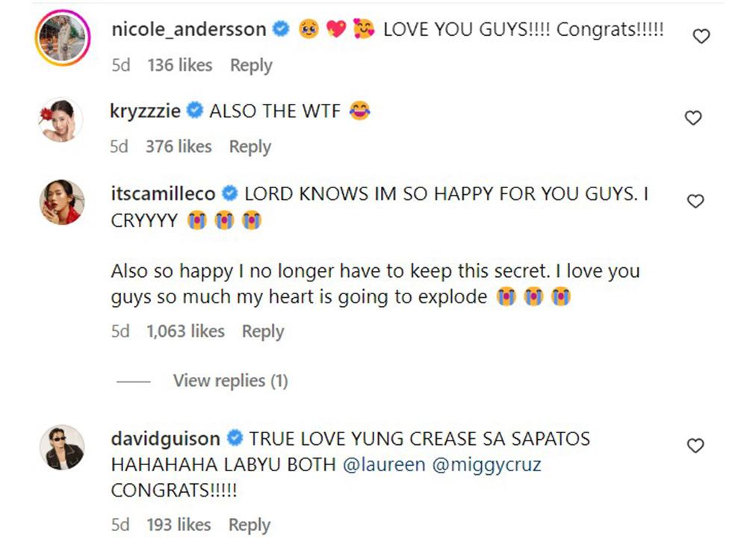Open nicole_andersson's profile picture story
Viewport: 747px width, 560px height.
(63, 38)
